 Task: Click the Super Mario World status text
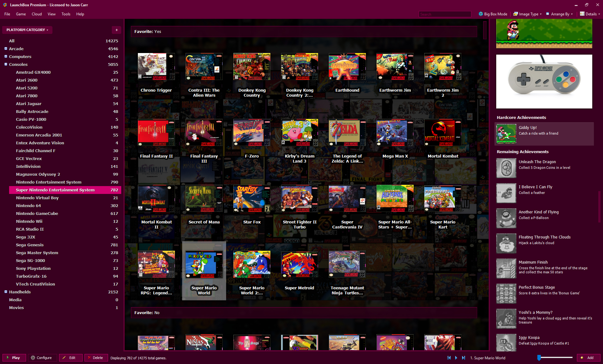[x=488, y=358]
